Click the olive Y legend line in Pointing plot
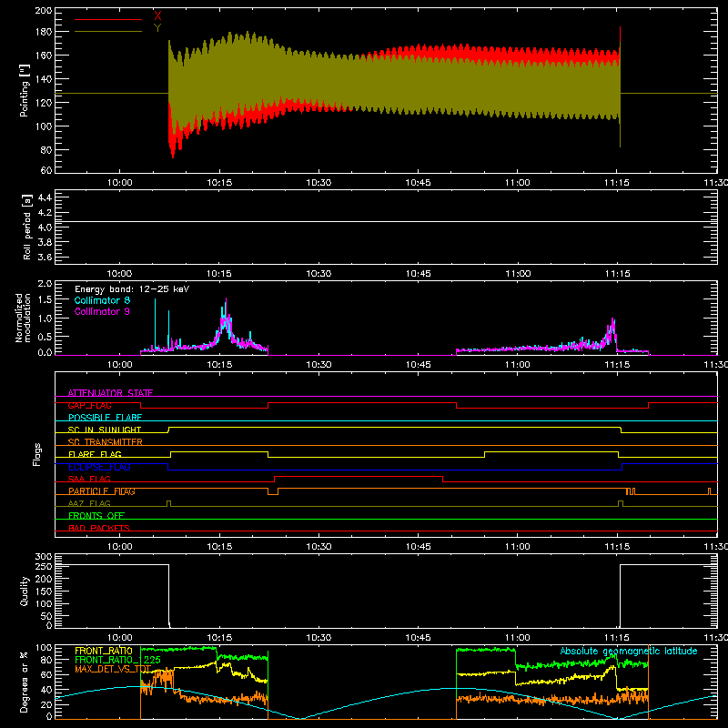728x728 pixels. [108, 31]
